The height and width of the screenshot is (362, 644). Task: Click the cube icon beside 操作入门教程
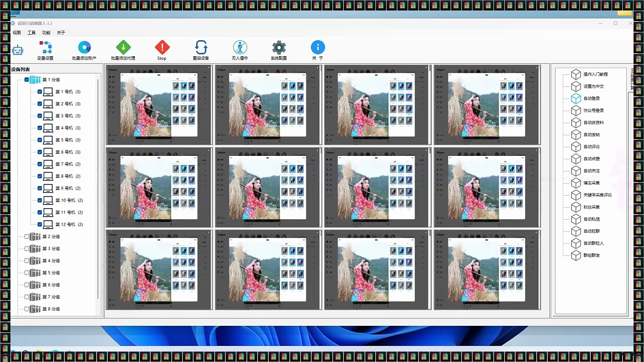(576, 74)
